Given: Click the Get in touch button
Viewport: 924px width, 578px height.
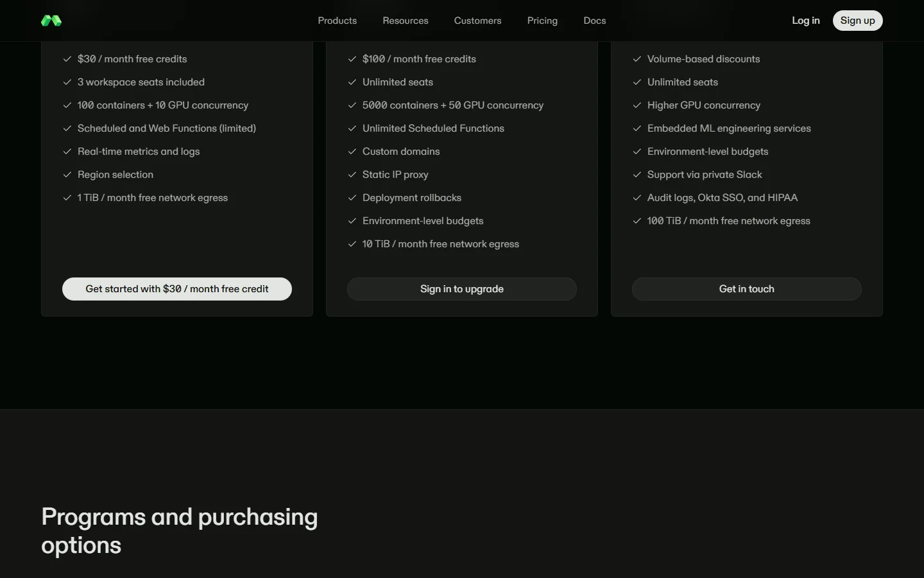Looking at the screenshot, I should (x=747, y=289).
